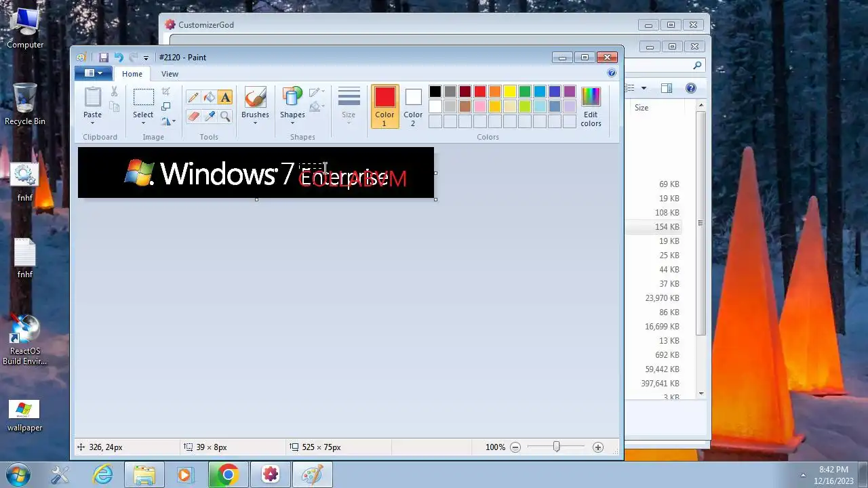
Task: Switch to the Home ribbon tab
Action: [132, 74]
